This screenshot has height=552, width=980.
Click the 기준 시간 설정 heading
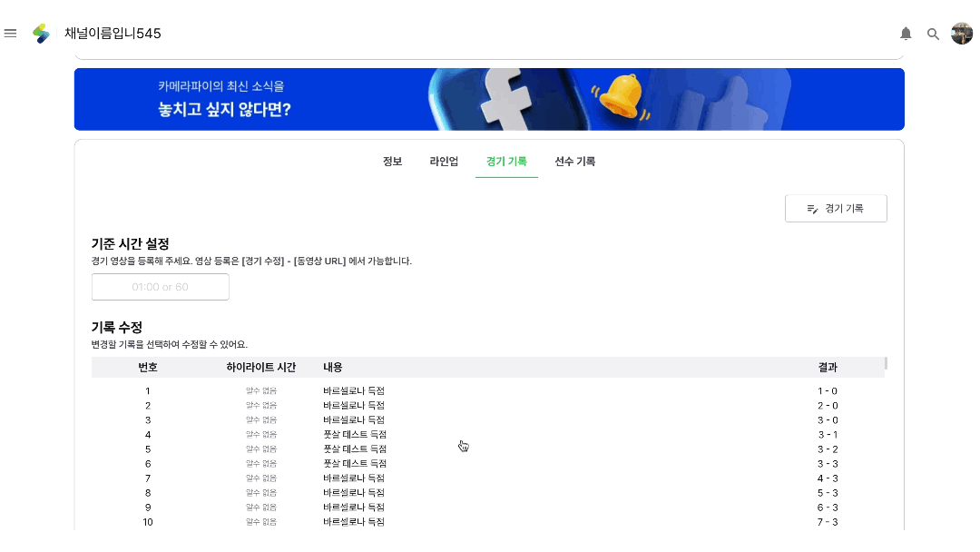click(130, 244)
